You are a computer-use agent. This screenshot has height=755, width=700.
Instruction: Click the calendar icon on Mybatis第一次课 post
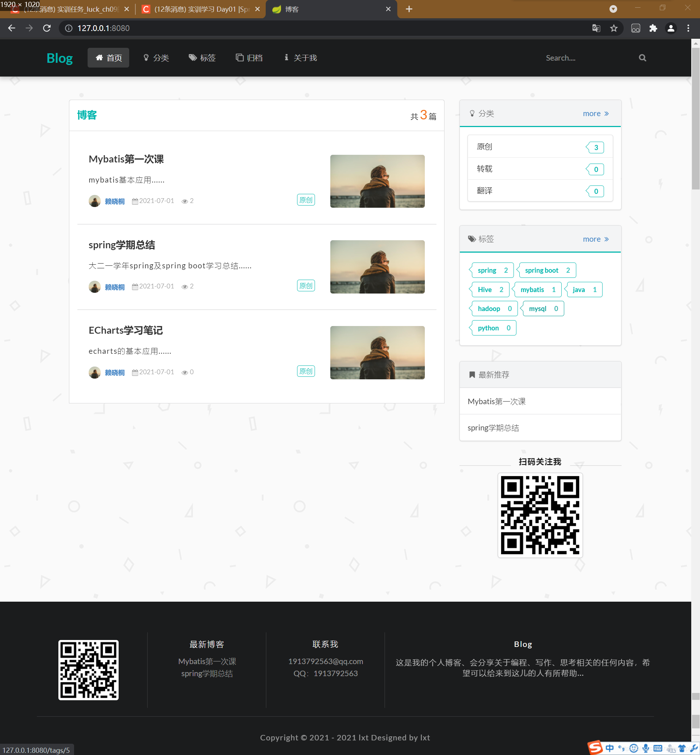(135, 201)
